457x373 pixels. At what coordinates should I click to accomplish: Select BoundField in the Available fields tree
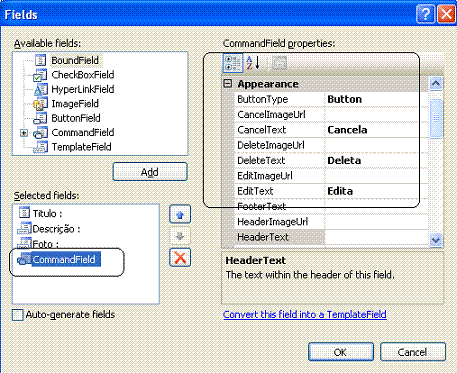click(75, 60)
